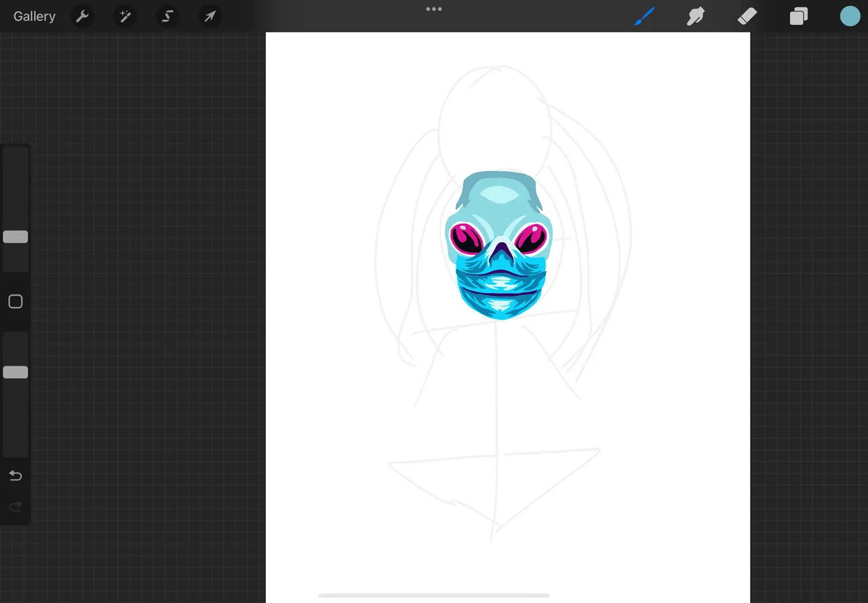Viewport: 868px width, 603px height.
Task: Tap the alien's left pink eye
Action: (x=468, y=239)
